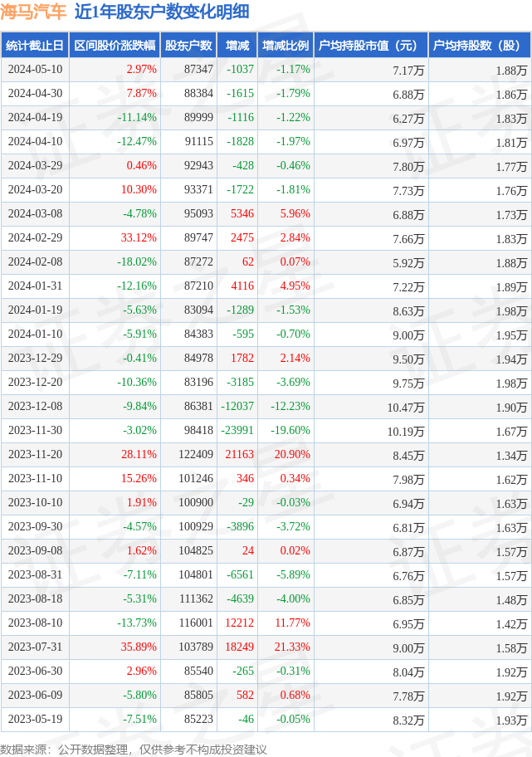The height and width of the screenshot is (757, 532).
Task: Select the 股东户数 column header
Action: pos(188,46)
